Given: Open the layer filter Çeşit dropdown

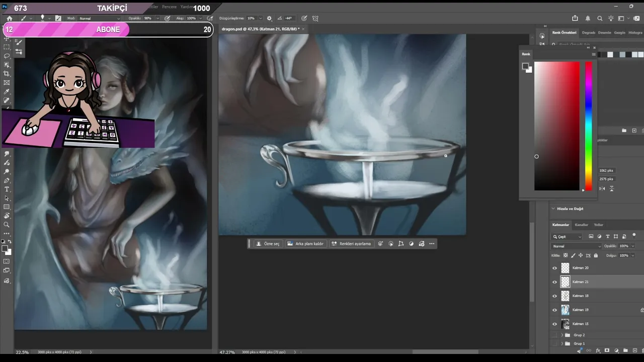Looking at the screenshot, I should click(x=567, y=236).
